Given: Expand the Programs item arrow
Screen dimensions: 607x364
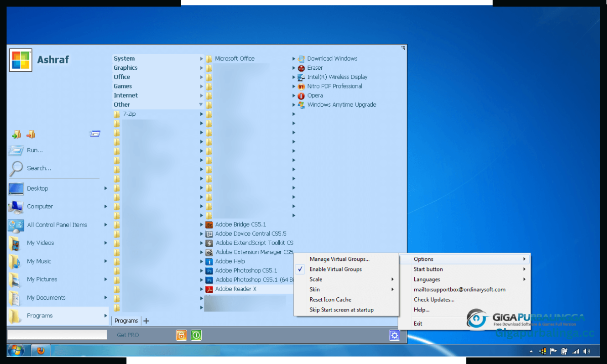Looking at the screenshot, I should click(x=106, y=316).
